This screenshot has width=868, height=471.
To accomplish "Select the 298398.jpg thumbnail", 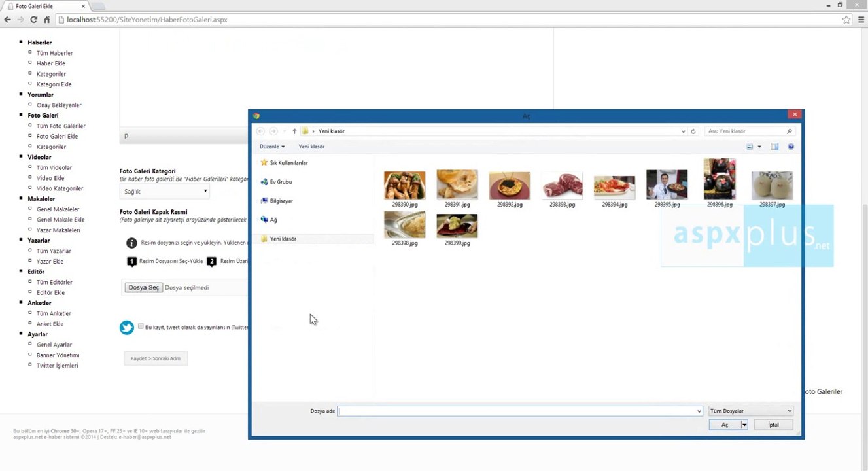I will pyautogui.click(x=405, y=225).
